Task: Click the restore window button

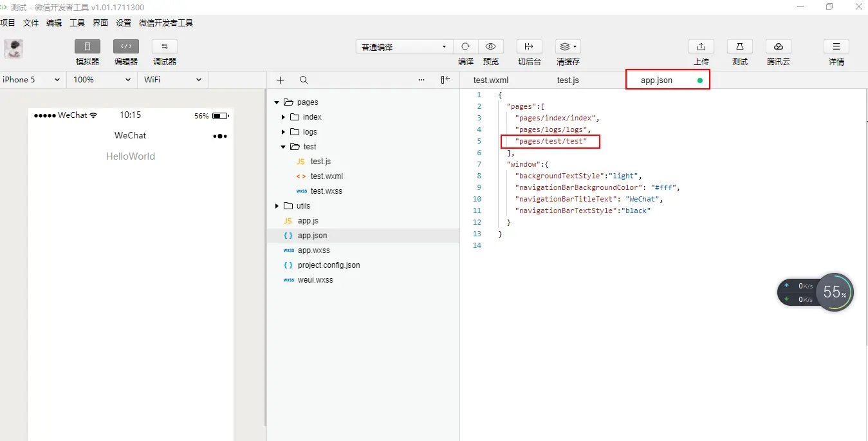Action: click(829, 6)
